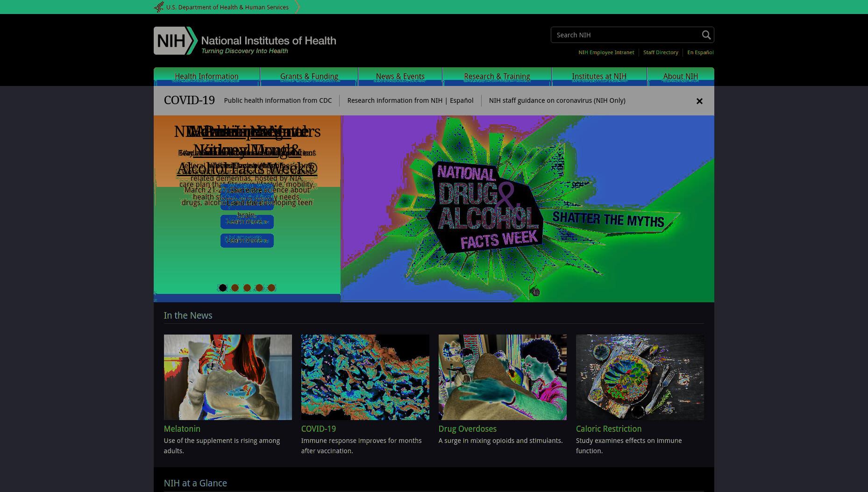Open the Staff Directory link
This screenshot has width=868, height=492.
(x=661, y=52)
